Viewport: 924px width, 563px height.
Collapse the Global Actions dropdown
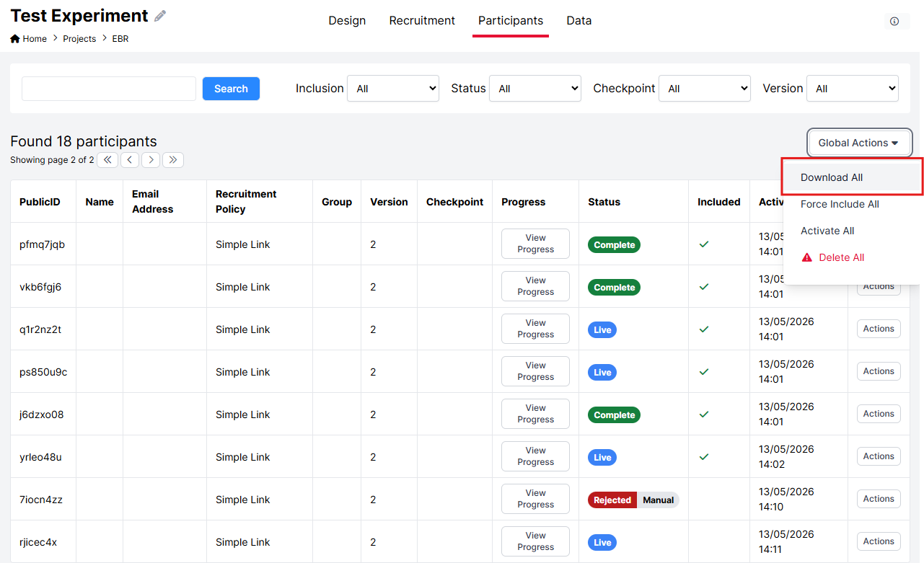860,143
